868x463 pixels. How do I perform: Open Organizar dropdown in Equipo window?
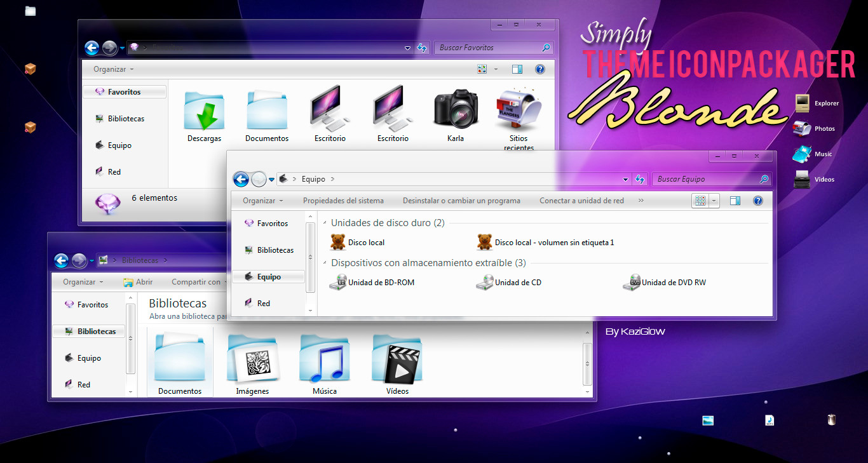click(x=263, y=201)
